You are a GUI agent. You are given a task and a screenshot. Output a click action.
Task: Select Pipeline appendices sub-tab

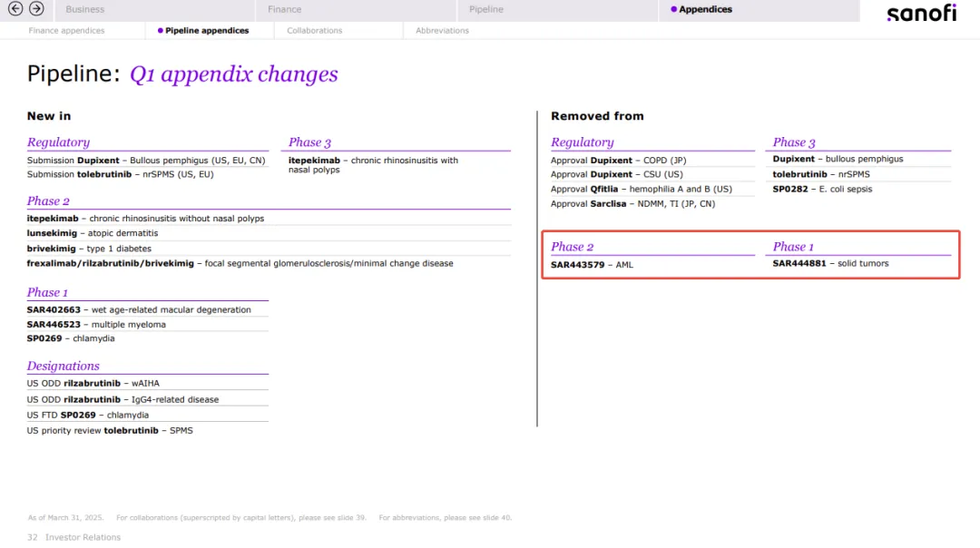203,31
